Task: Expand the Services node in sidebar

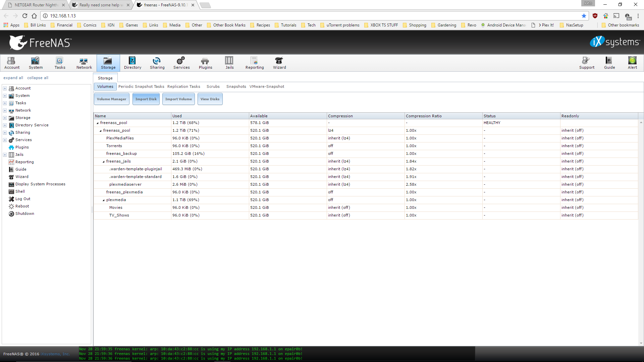Action: pyautogui.click(x=5, y=140)
